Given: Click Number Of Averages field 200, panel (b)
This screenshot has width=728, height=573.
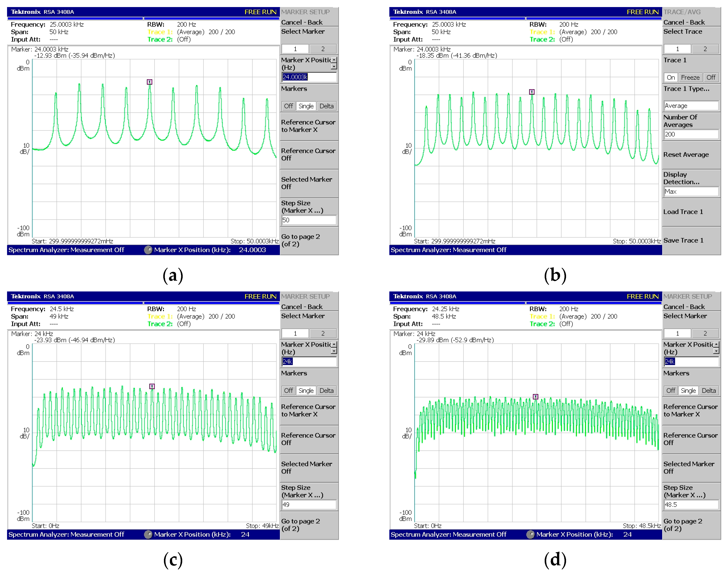Looking at the screenshot, I should 691,134.
